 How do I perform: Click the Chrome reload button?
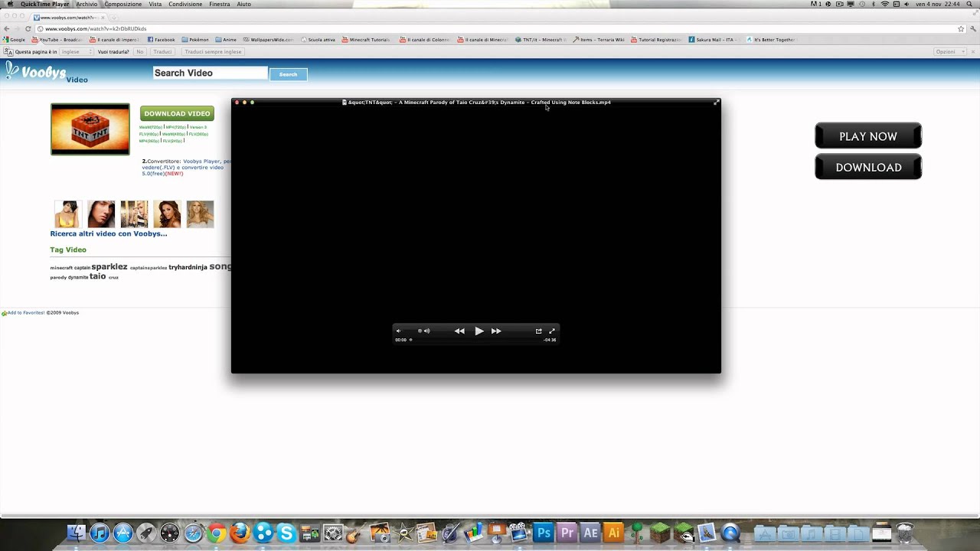[28, 29]
